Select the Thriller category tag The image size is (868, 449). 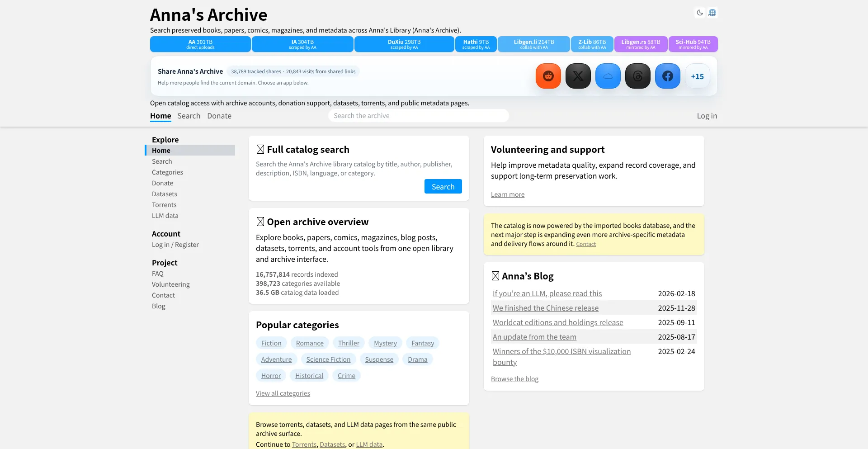click(x=349, y=343)
